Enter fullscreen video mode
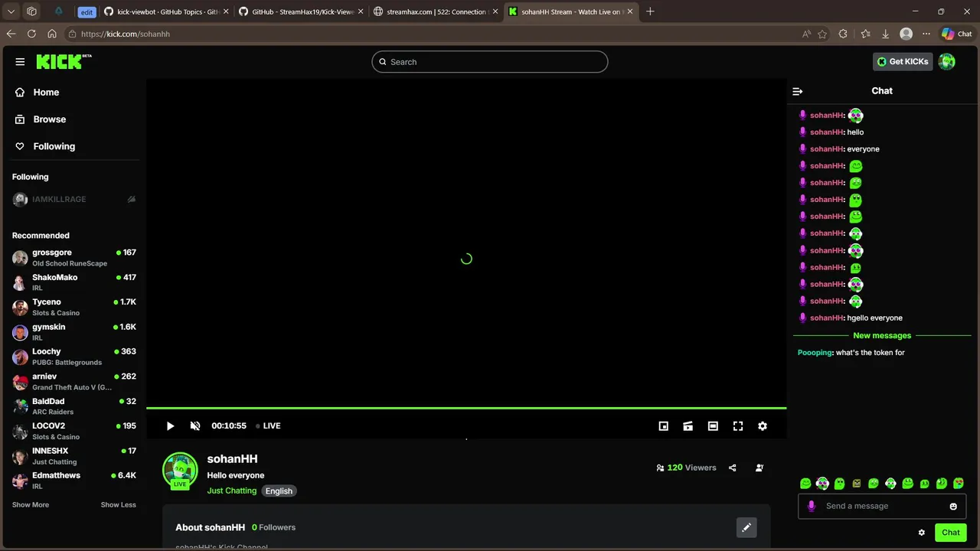Screen dimensions: 980x551 coord(738,426)
